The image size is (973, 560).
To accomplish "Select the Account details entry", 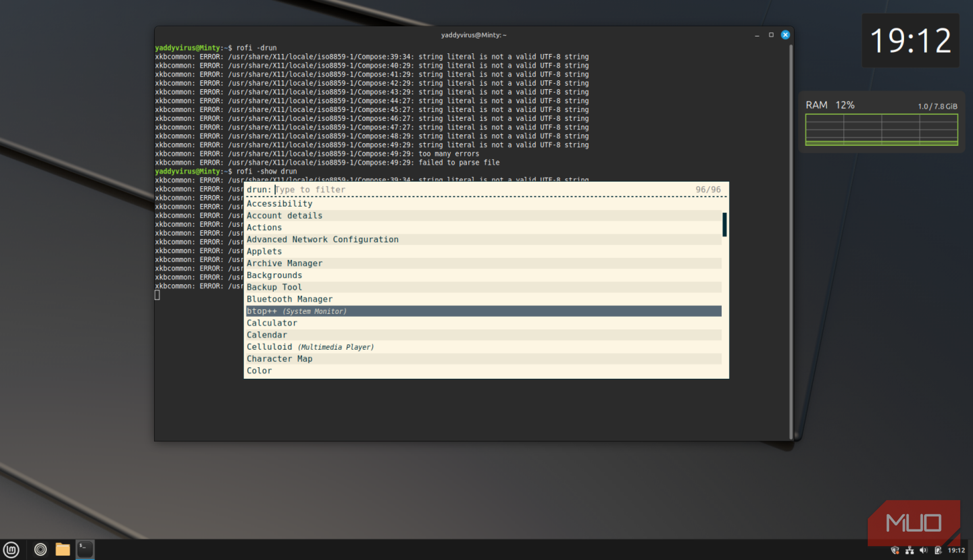I will 484,216.
